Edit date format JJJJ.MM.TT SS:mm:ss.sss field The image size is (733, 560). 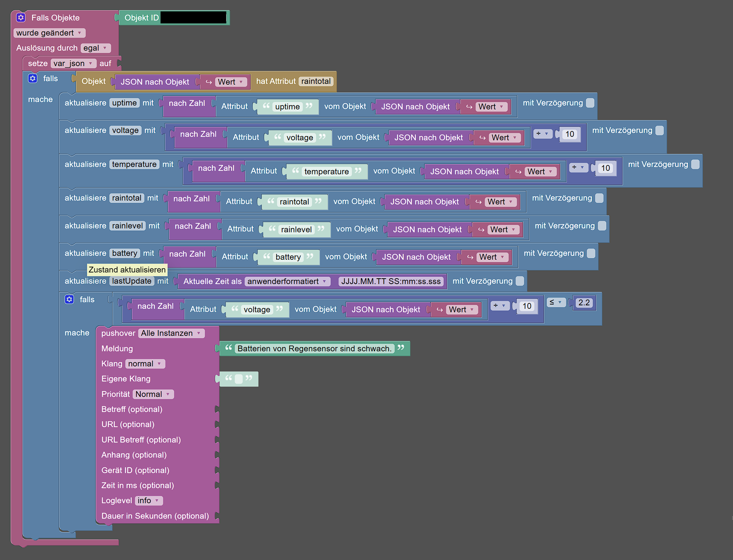391,281
